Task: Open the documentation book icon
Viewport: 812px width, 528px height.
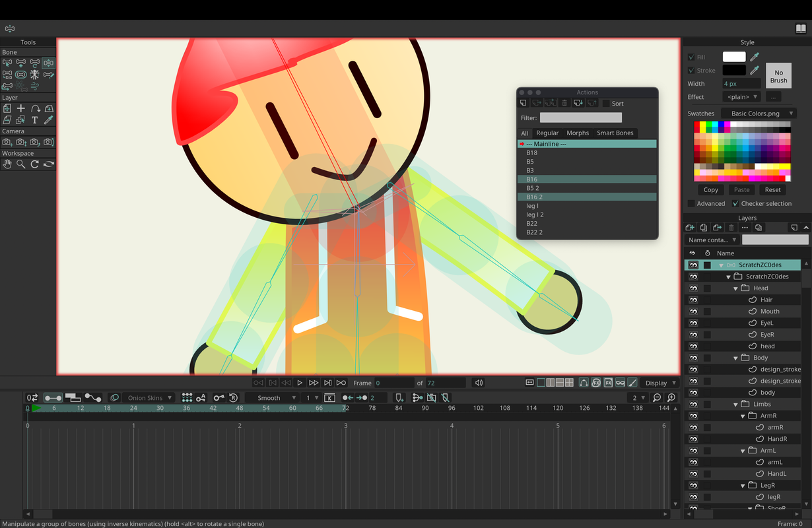Action: pyautogui.click(x=801, y=28)
